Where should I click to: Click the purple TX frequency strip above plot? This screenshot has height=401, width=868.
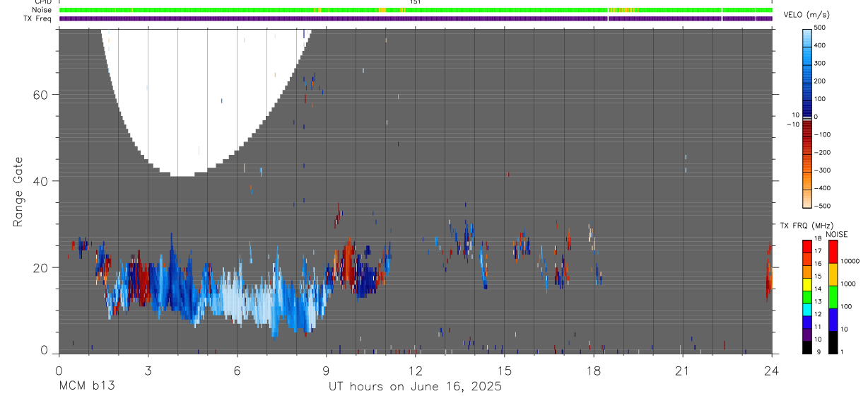click(416, 18)
